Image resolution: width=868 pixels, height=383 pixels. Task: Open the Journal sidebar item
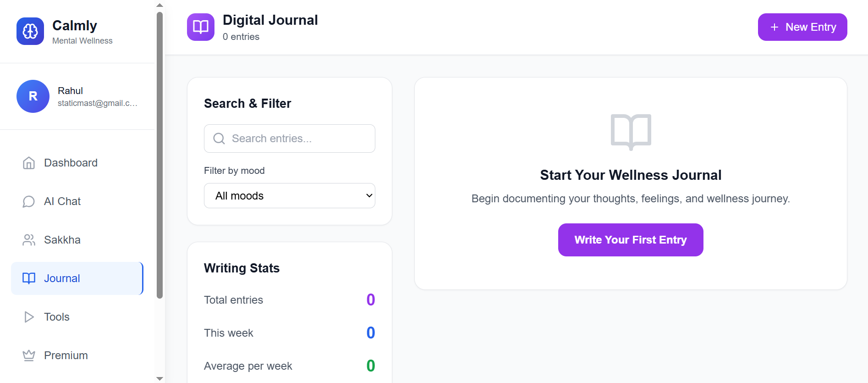click(77, 278)
